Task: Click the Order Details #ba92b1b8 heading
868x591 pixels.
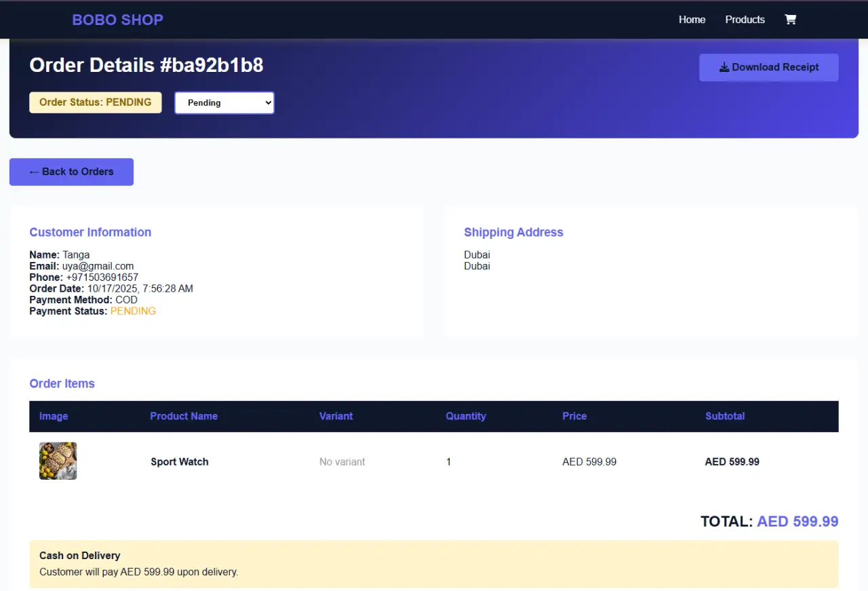Action: click(x=146, y=65)
